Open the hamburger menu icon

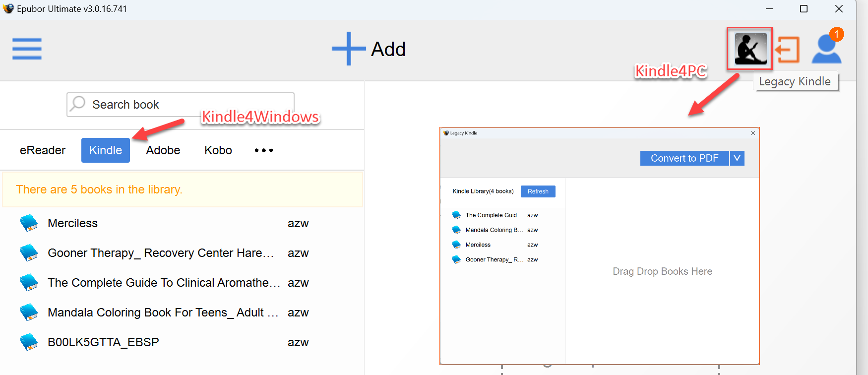(x=27, y=49)
